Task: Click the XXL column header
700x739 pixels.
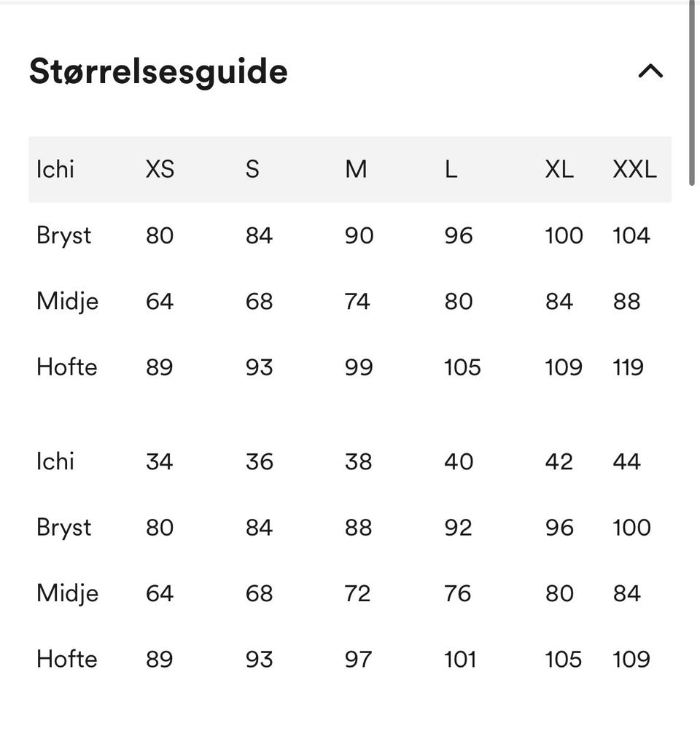Action: [634, 170]
